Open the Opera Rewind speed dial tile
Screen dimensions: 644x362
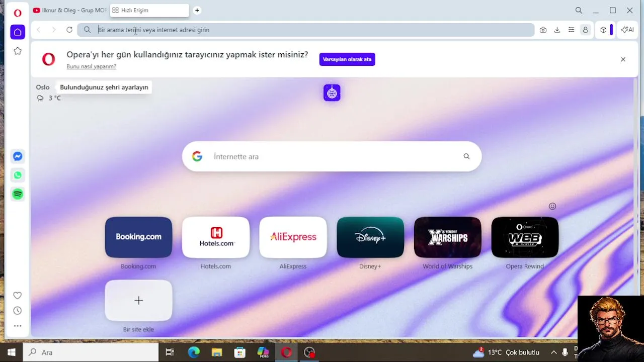click(x=525, y=237)
